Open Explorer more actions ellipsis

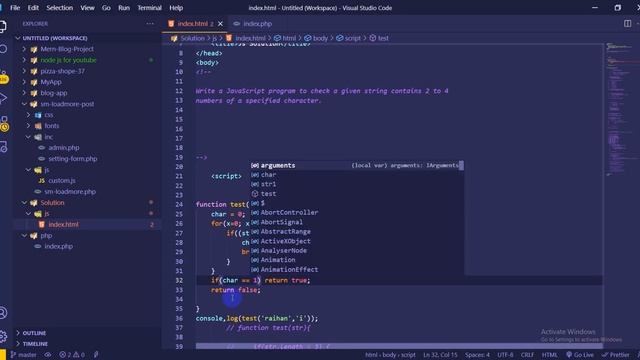pos(150,24)
